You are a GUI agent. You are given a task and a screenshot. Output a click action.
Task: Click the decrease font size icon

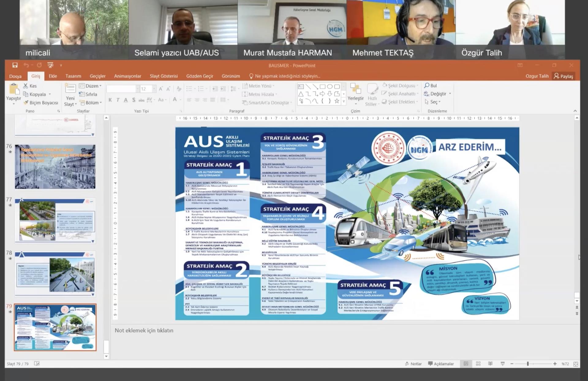[168, 89]
